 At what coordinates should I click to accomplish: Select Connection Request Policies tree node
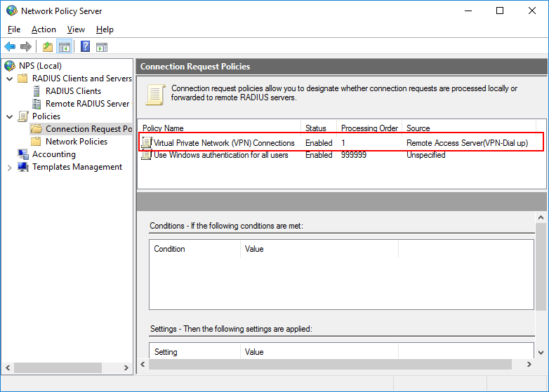(88, 129)
